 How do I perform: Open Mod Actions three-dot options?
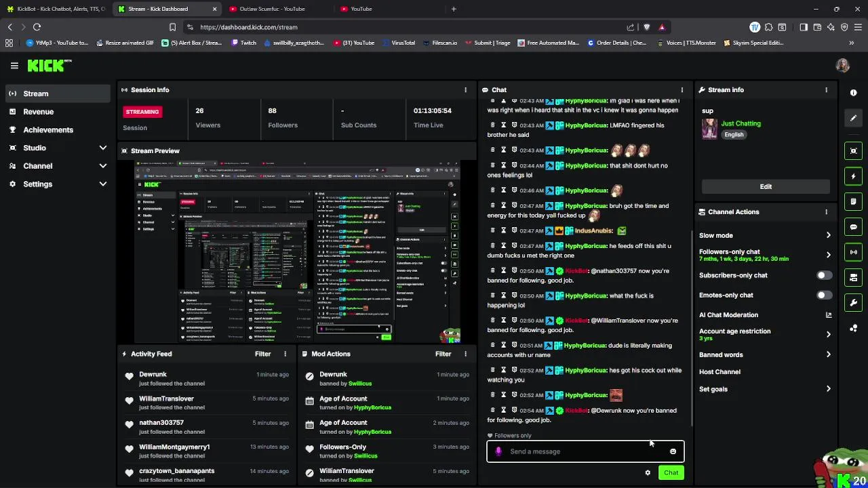click(465, 354)
